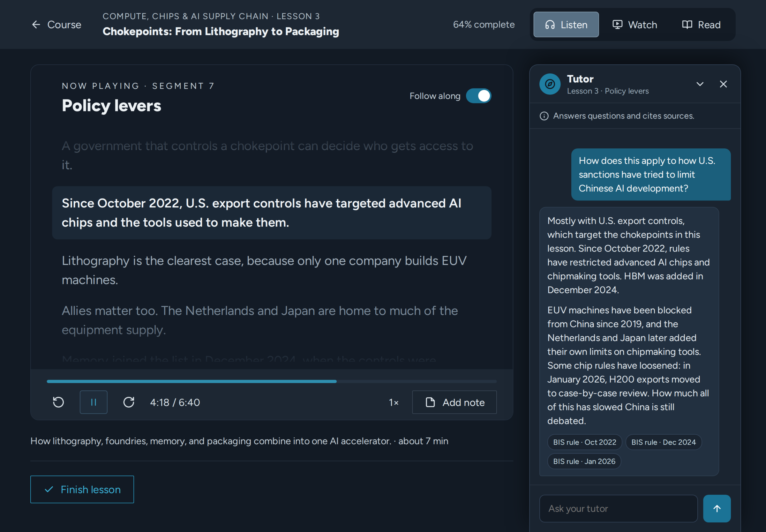Viewport: 766px width, 532px height.
Task: Focus the Ask your tutor field
Action: pyautogui.click(x=618, y=508)
